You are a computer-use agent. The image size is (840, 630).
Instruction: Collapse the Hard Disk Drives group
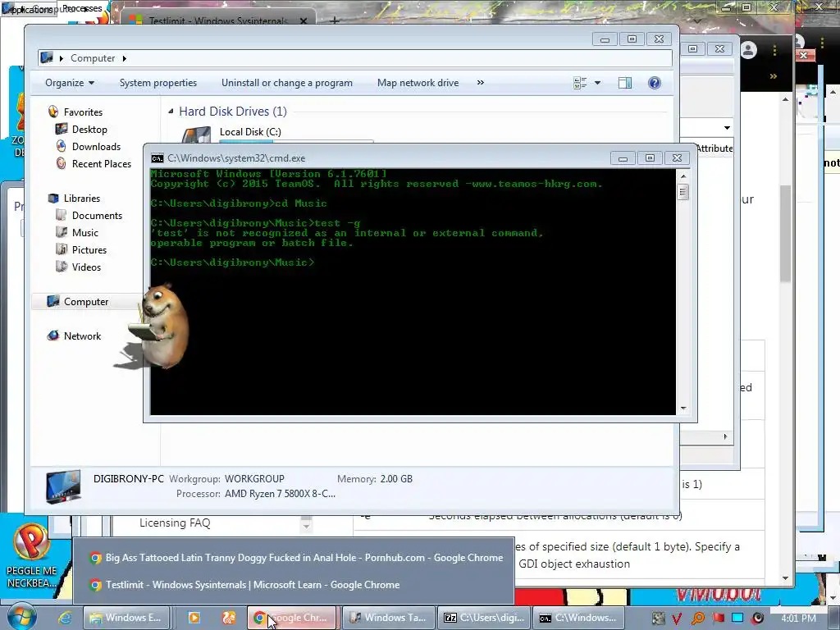[x=171, y=112]
